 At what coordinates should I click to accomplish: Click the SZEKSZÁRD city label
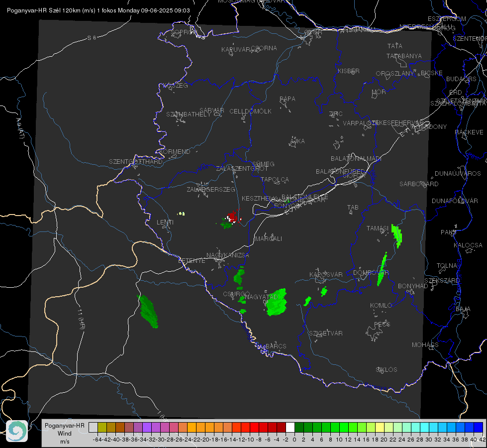point(442,281)
